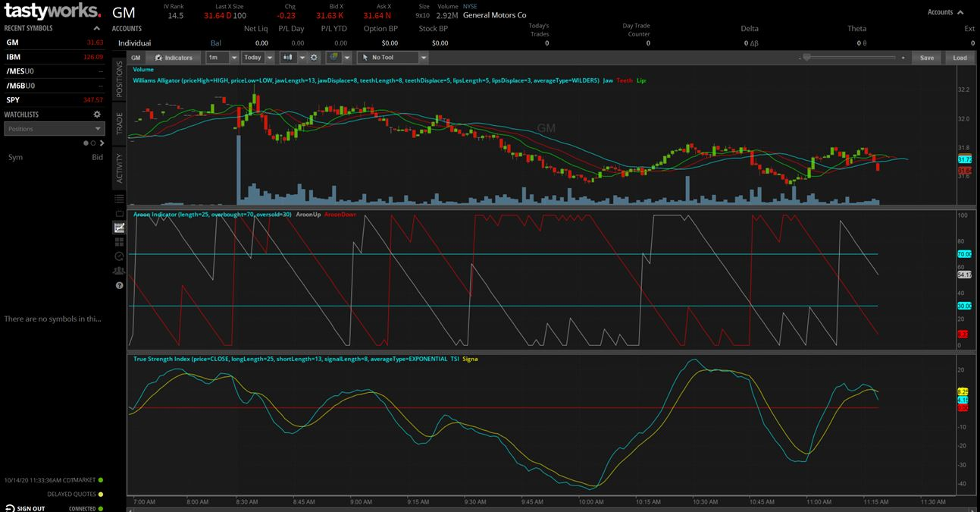The height and width of the screenshot is (512, 980).
Task: Open the Indicators menu
Action: click(174, 58)
